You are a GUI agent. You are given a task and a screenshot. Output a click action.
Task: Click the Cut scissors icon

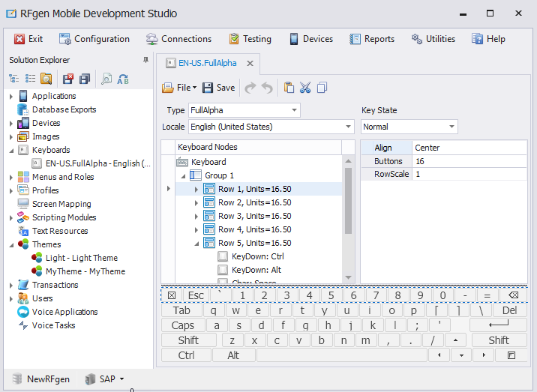tap(305, 88)
